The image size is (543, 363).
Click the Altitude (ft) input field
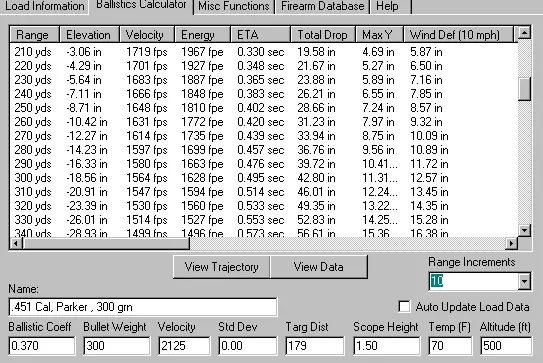[506, 346]
